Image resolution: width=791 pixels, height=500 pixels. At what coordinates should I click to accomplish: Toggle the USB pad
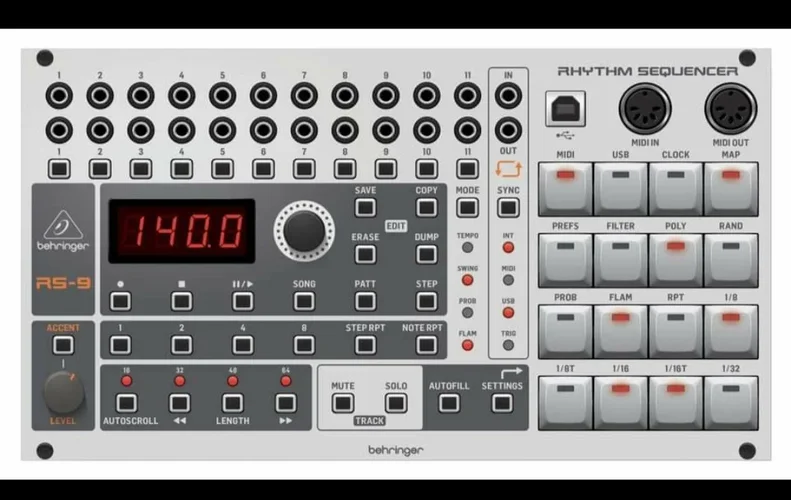point(620,189)
